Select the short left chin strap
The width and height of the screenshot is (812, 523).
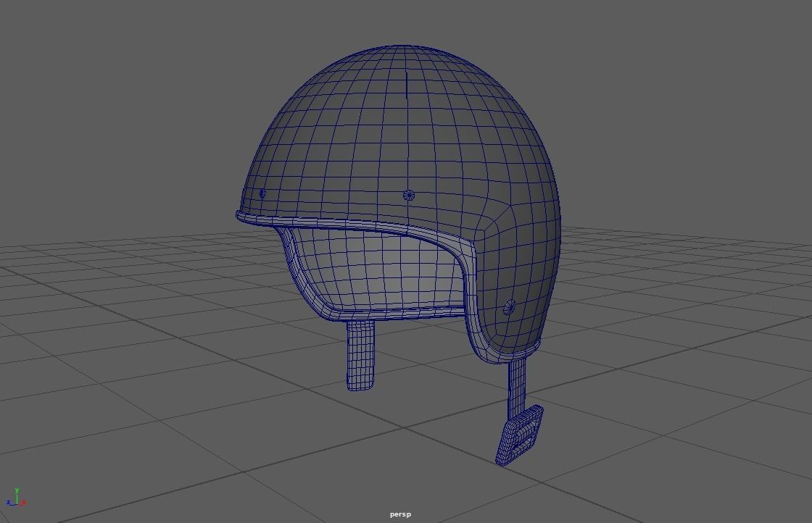coord(360,355)
